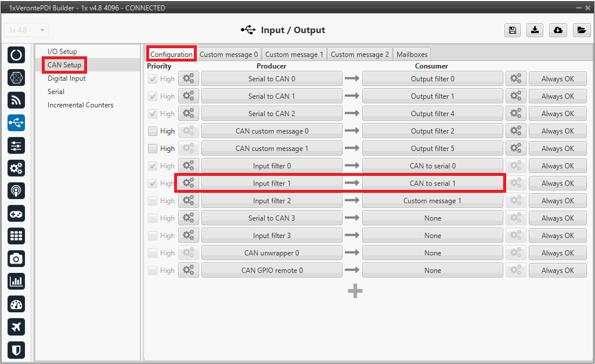Open the gamepad icon in sidebar
Screen dimensions: 595x364
pyautogui.click(x=16, y=213)
